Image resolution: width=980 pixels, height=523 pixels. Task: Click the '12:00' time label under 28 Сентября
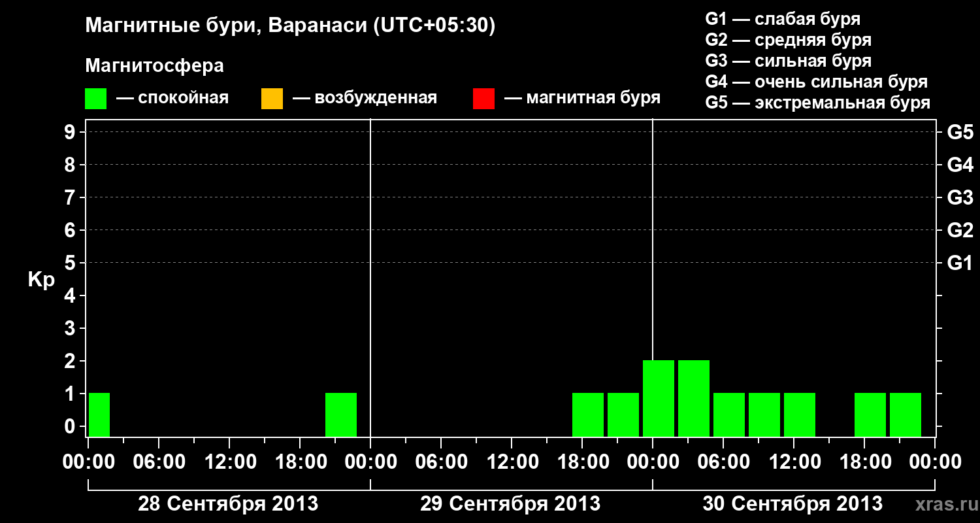[x=229, y=462]
